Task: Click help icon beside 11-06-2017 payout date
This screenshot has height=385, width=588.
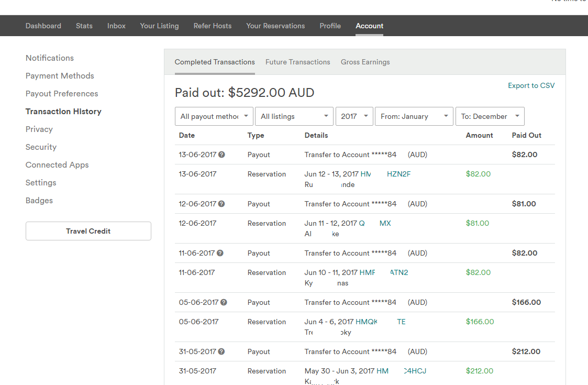Action: 220,254
